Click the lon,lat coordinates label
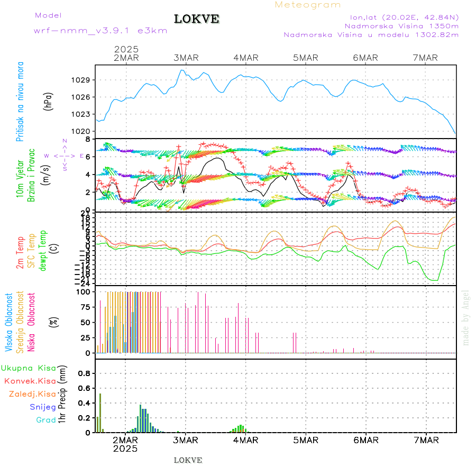The height and width of the screenshot is (476, 476). tap(400, 17)
